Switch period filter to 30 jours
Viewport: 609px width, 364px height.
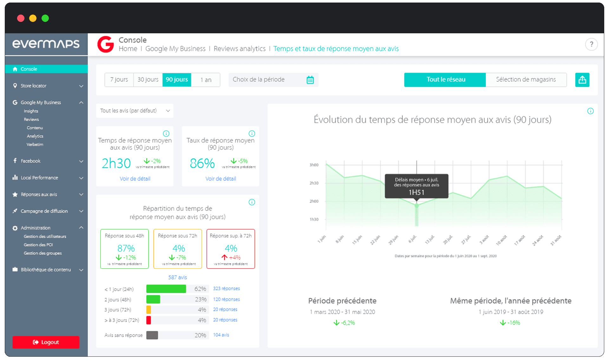[147, 80]
